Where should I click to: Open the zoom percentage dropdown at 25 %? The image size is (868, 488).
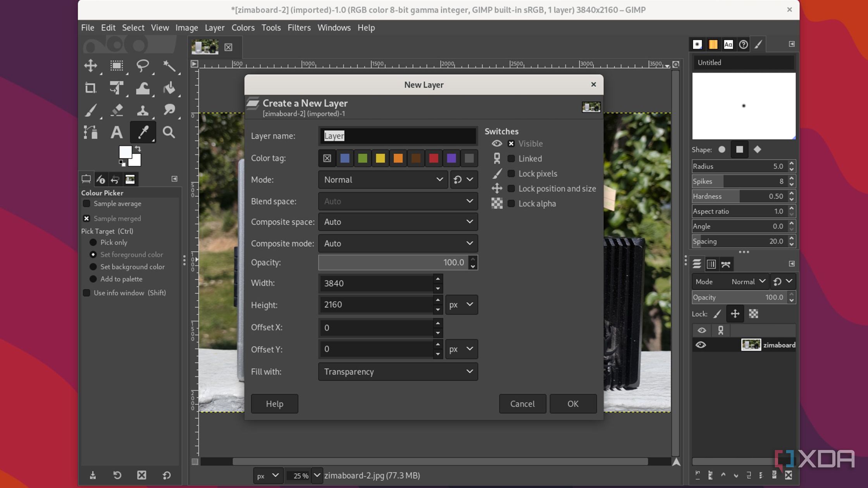pyautogui.click(x=317, y=475)
